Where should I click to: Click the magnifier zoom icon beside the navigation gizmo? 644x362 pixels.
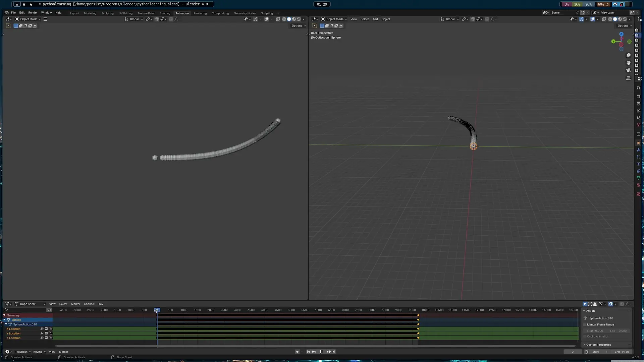[629, 55]
